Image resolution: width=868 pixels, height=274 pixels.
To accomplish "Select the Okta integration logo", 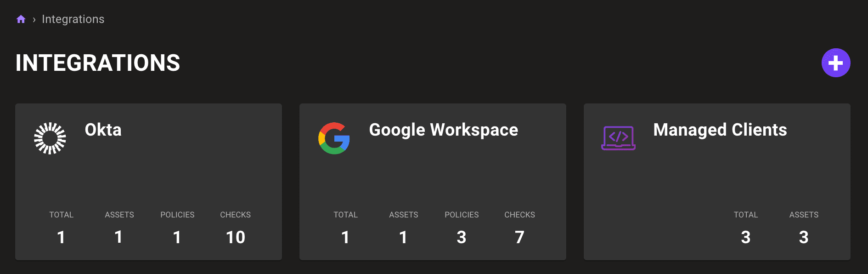I will 51,137.
